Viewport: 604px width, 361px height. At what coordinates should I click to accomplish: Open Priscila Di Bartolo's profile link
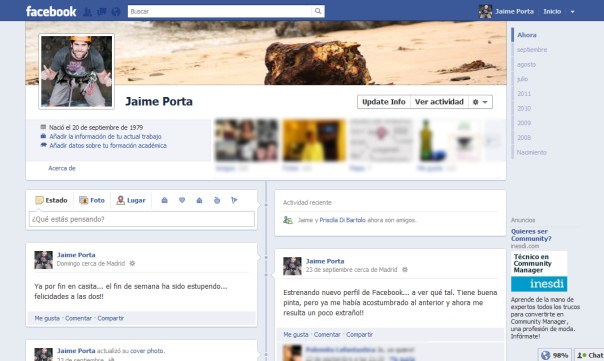pyautogui.click(x=342, y=220)
